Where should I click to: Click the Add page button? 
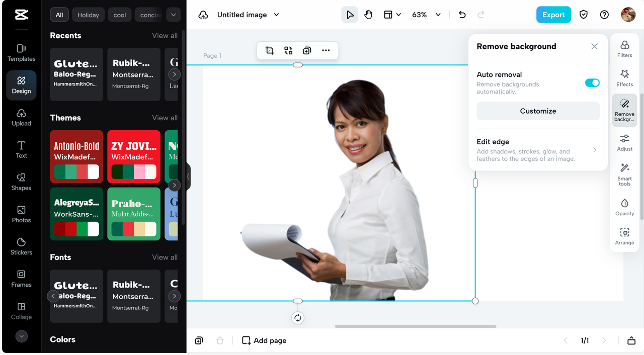coord(264,340)
